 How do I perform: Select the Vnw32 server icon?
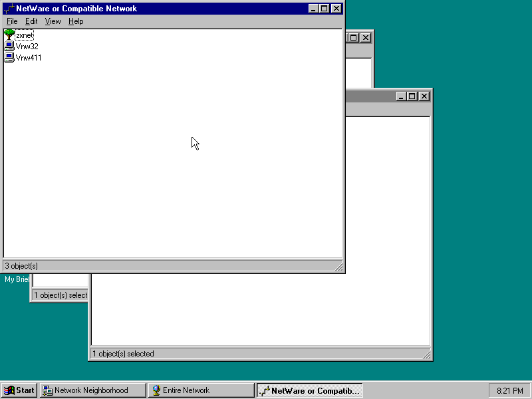tap(9, 46)
